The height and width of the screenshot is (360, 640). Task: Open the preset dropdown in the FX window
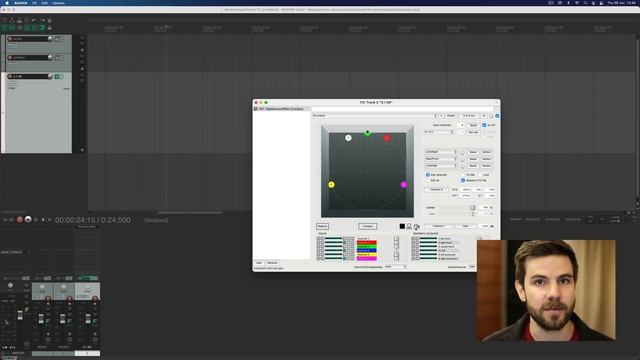click(x=375, y=116)
